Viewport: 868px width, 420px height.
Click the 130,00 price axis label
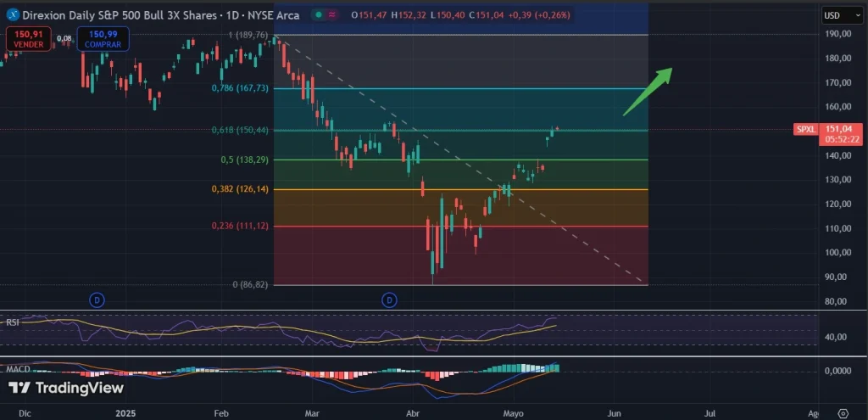pos(837,180)
